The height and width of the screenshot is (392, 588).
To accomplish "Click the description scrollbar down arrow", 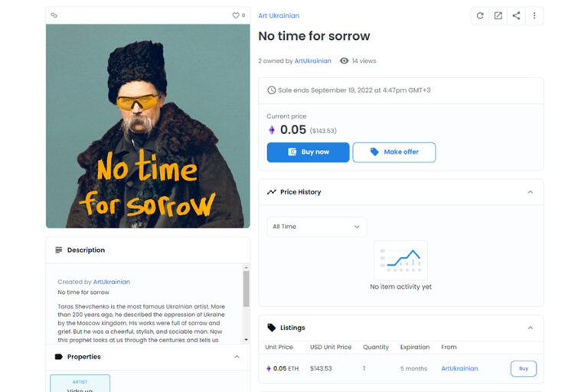I will coord(246,340).
